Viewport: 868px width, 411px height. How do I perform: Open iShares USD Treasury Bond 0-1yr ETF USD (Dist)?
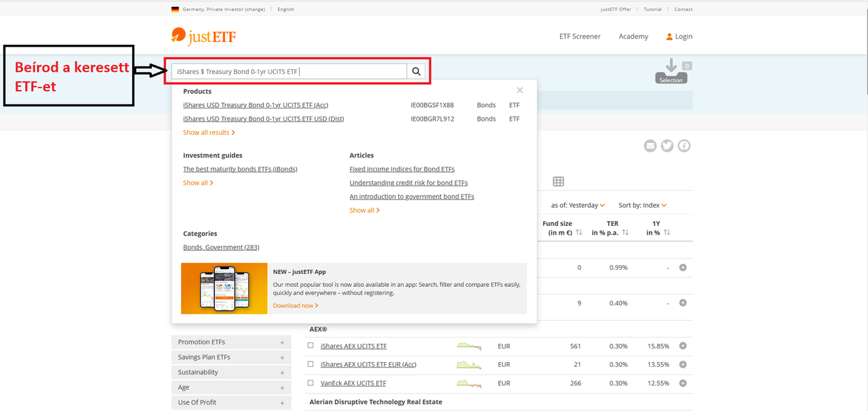click(x=263, y=119)
